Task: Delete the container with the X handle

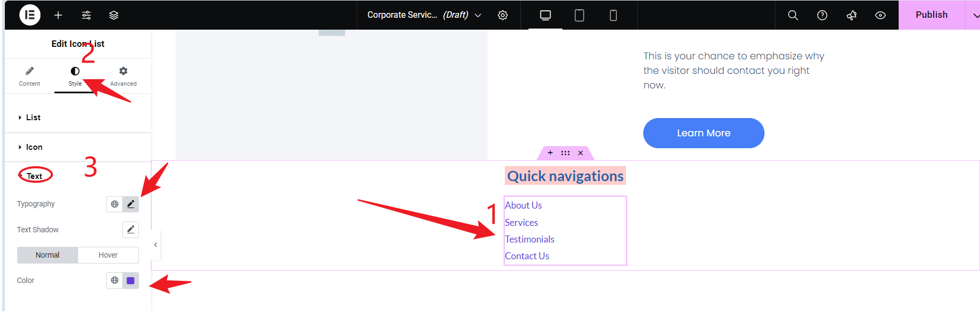Action: 581,153
